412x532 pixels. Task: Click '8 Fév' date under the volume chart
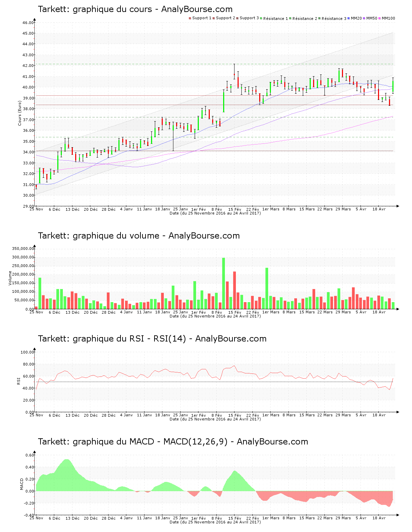[x=217, y=312]
